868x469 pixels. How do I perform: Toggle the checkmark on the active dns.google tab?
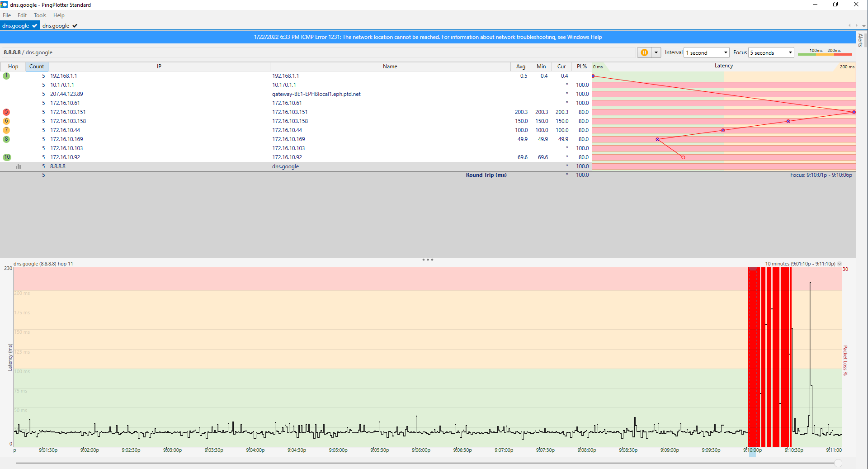click(x=35, y=26)
